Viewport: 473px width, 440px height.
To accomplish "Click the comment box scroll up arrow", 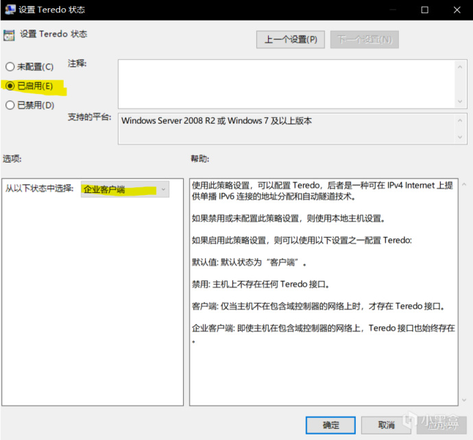I will [x=460, y=67].
